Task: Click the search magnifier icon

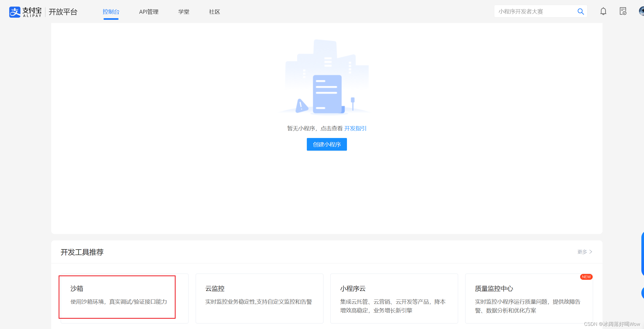Action: point(580,12)
